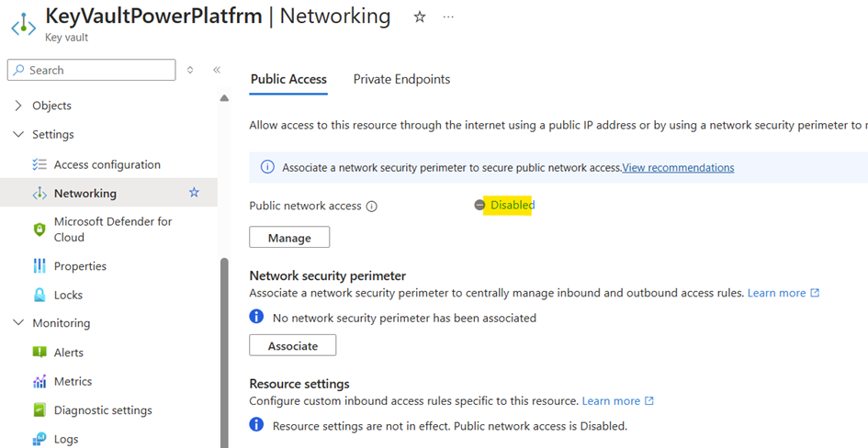Click the Alerts icon
Image resolution: width=868 pixels, height=448 pixels.
tap(39, 353)
